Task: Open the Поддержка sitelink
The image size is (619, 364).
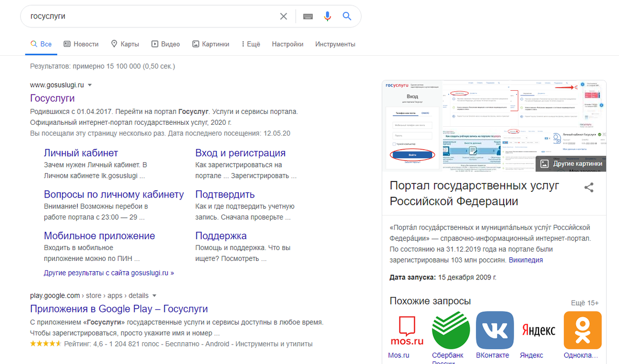Action: point(221,236)
